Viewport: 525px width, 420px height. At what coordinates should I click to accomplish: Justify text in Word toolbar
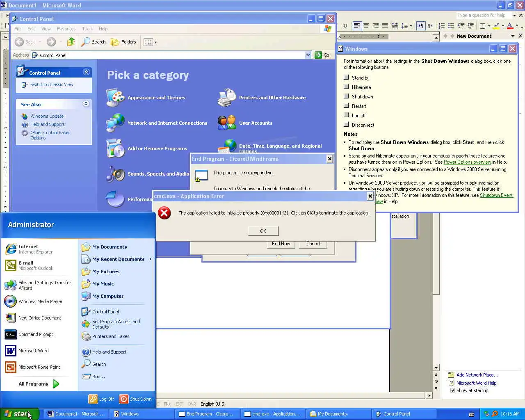tap(385, 26)
